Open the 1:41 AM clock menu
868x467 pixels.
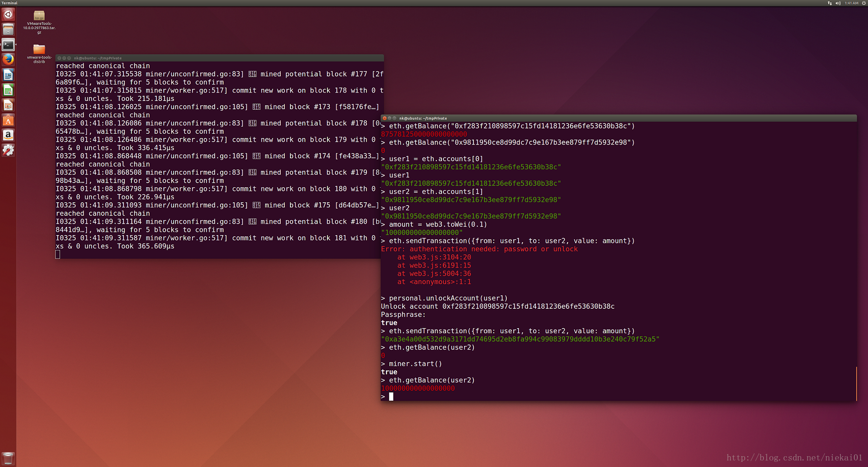click(852, 3)
